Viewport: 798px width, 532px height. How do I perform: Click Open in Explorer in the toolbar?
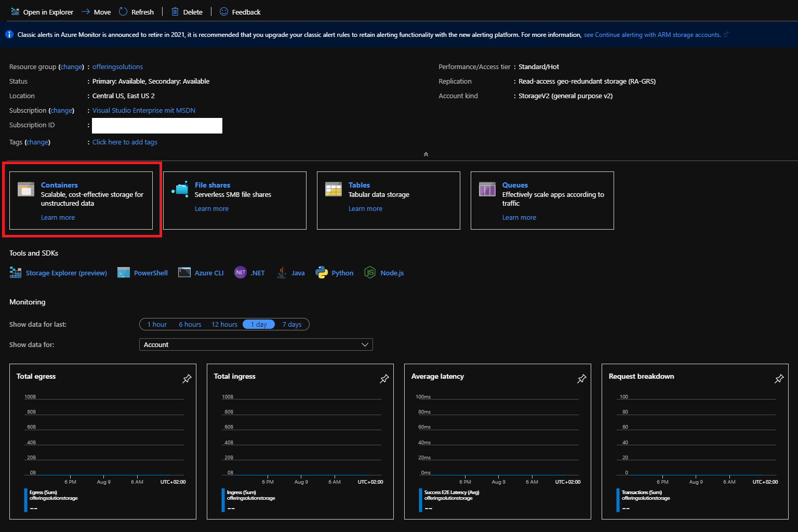pos(42,11)
